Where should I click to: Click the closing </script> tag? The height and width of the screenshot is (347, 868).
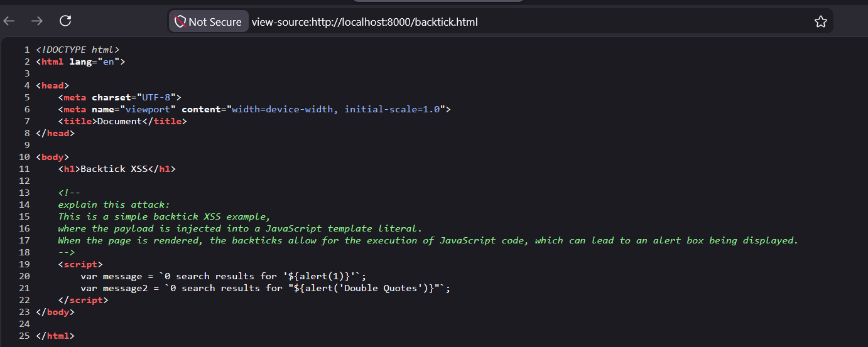pos(83,300)
